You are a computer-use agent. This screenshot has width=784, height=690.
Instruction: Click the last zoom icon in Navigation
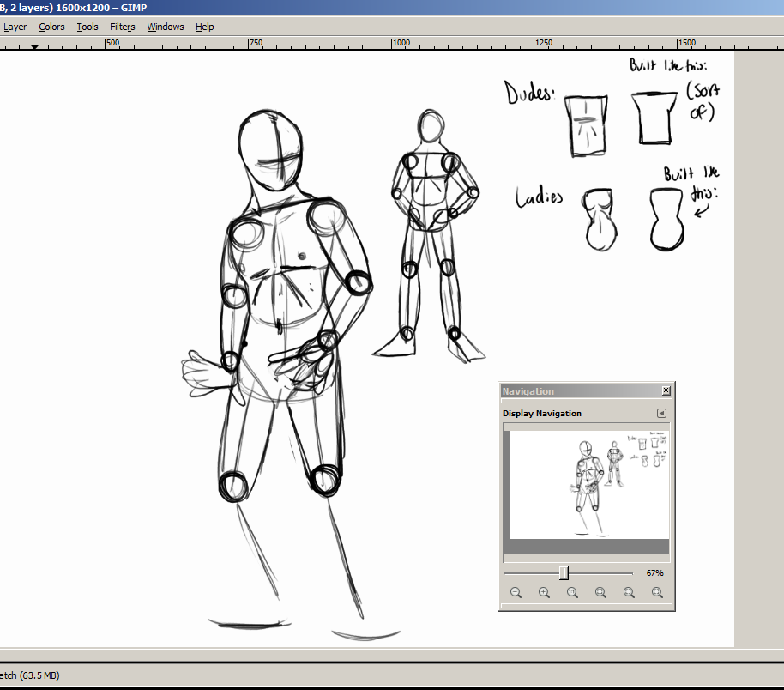tap(657, 592)
